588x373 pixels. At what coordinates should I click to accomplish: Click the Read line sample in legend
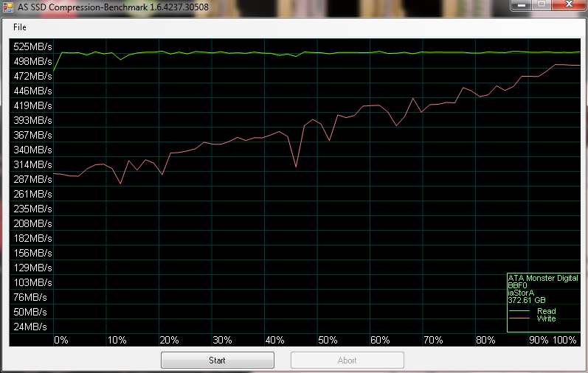coord(519,312)
